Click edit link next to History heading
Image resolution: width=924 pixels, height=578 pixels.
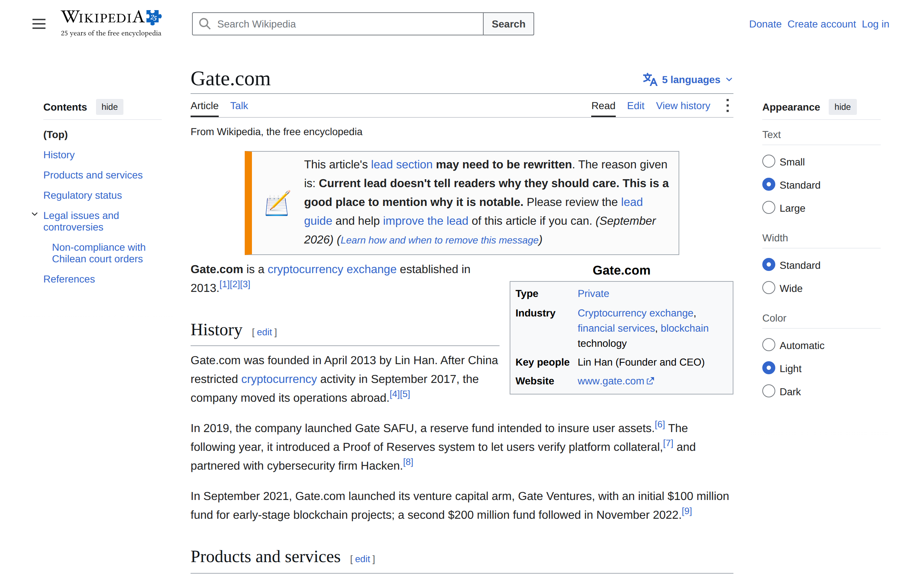[264, 332]
